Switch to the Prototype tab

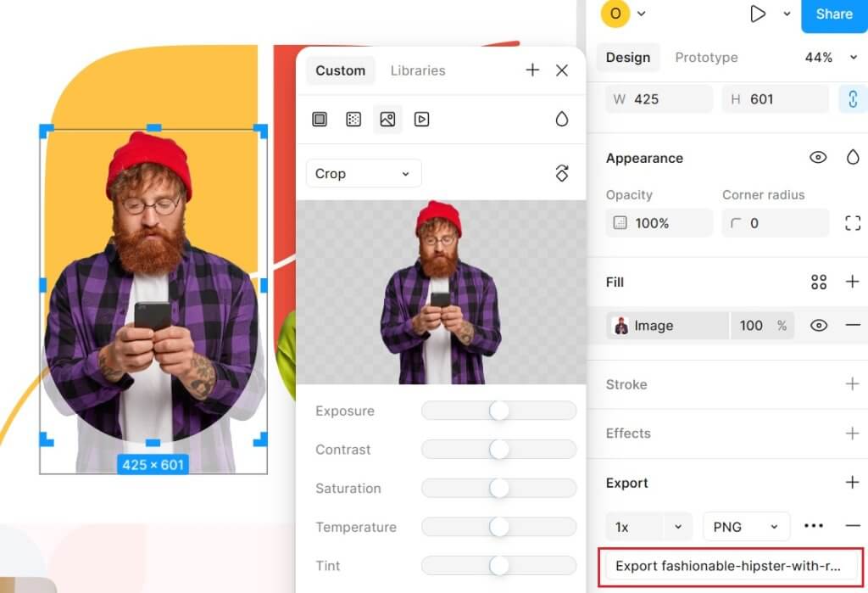[706, 58]
